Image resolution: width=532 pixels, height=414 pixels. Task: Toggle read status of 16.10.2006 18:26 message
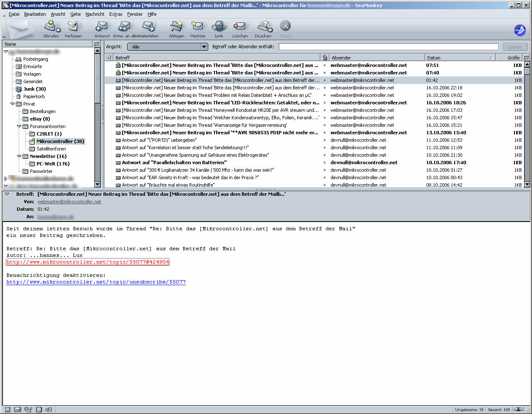(325, 103)
